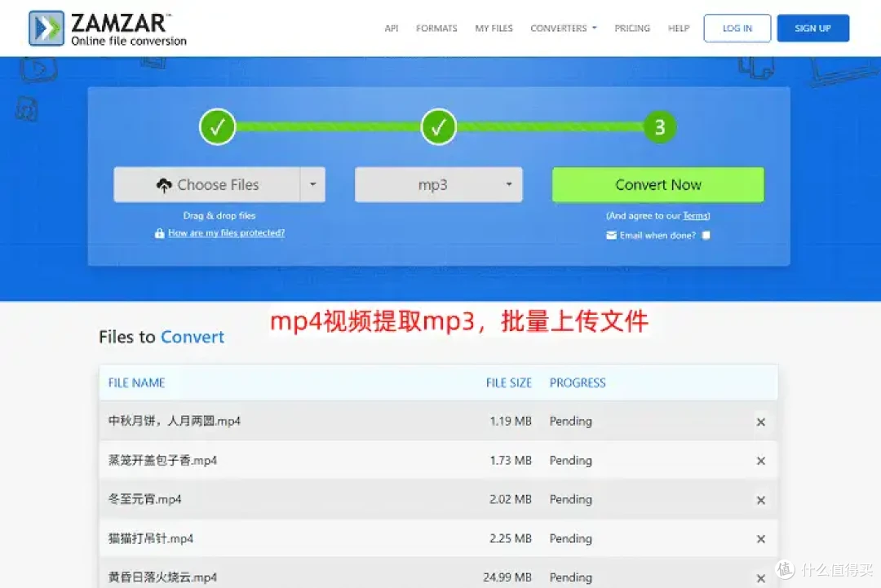Click the upload cloud icon on Choose Files

coord(163,185)
